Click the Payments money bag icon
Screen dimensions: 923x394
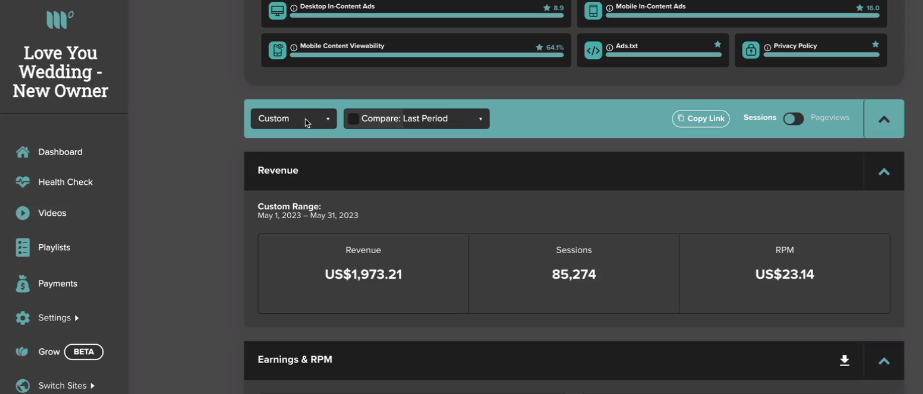(22, 283)
